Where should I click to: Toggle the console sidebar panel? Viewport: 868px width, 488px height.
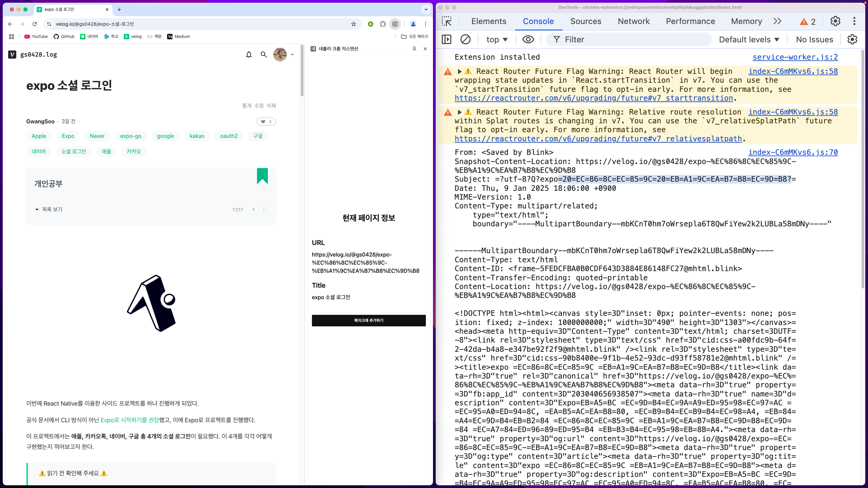(447, 40)
